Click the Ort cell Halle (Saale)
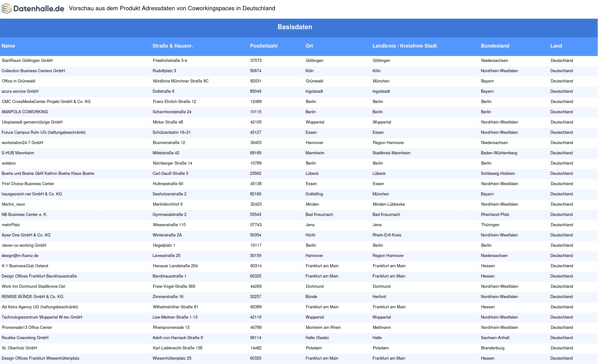This screenshot has width=598, height=364. [x=317, y=338]
